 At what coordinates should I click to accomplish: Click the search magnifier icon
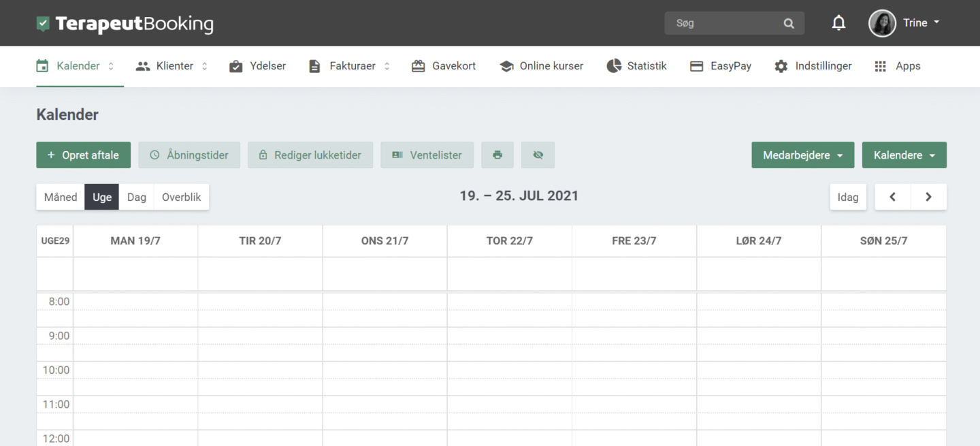pyautogui.click(x=789, y=23)
